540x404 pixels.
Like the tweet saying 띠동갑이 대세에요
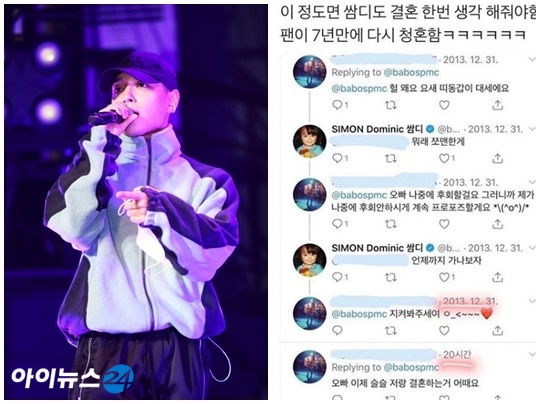(x=444, y=105)
